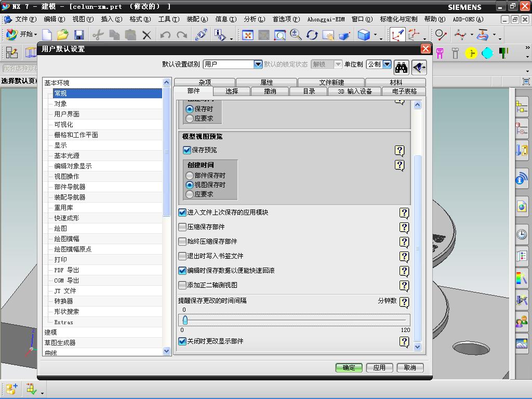Click the Undo arrow icon

click(x=165, y=35)
